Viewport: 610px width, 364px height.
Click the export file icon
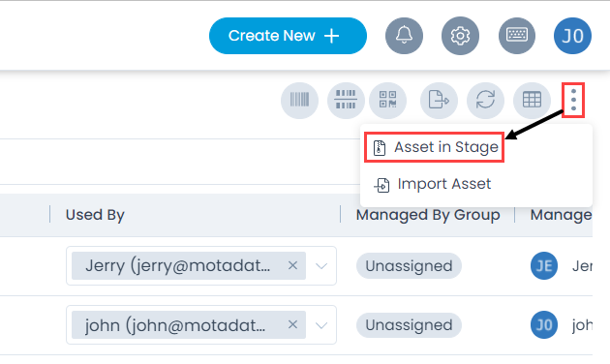(439, 101)
